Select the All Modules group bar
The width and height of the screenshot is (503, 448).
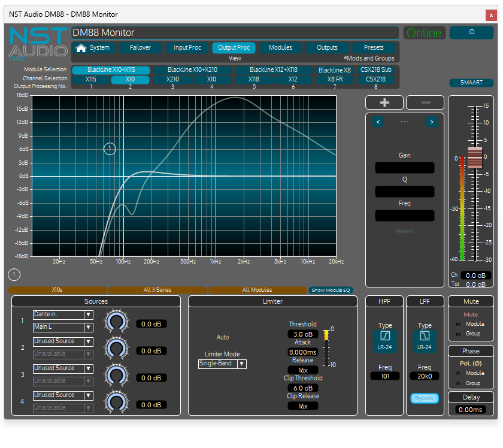(257, 290)
